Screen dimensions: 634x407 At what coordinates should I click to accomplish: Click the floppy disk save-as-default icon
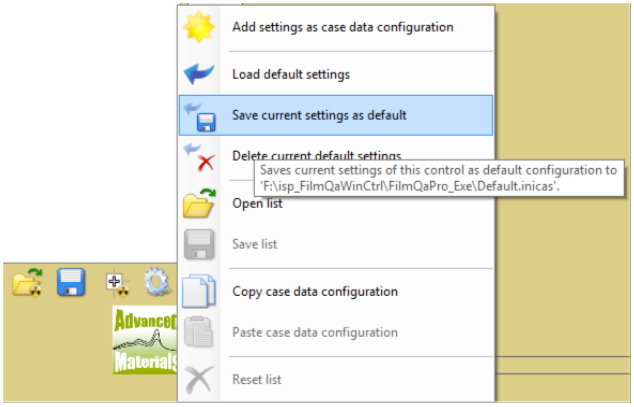point(200,117)
